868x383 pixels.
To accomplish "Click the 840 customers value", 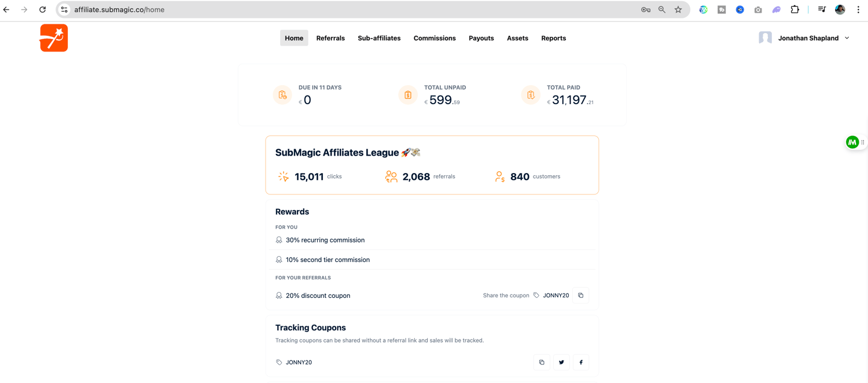I will coord(520,176).
